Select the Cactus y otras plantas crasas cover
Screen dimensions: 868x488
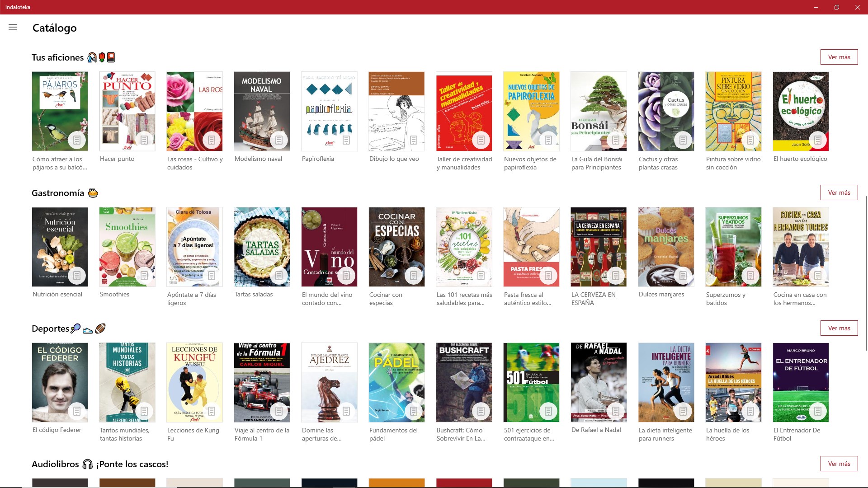[665, 111]
